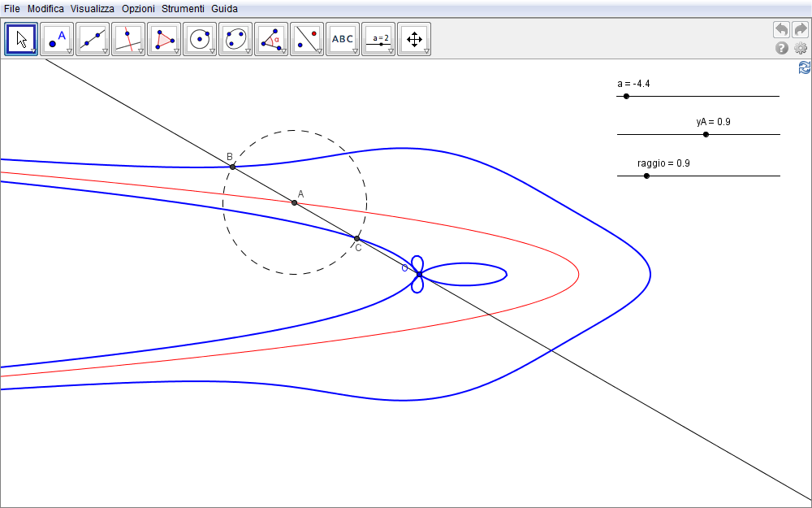
Task: Expand the New Point tool dropdown arrow
Action: click(69, 51)
